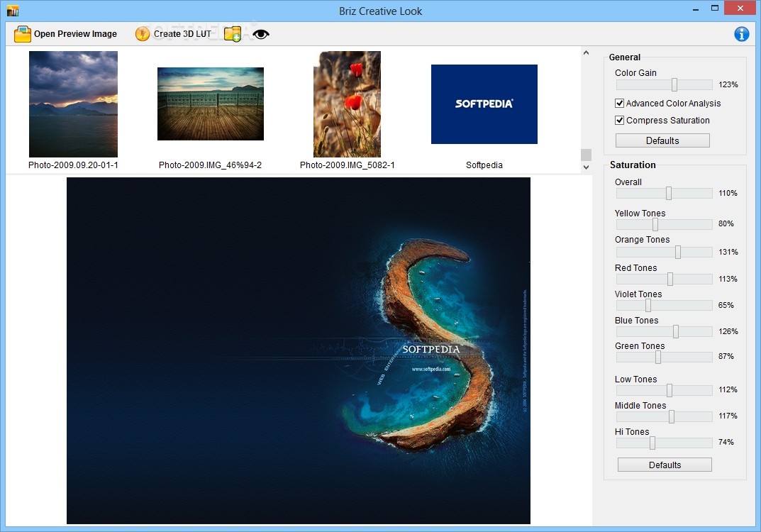Viewport: 761px width, 532px height.
Task: Toggle the eye preview icon in toolbar
Action: click(261, 34)
